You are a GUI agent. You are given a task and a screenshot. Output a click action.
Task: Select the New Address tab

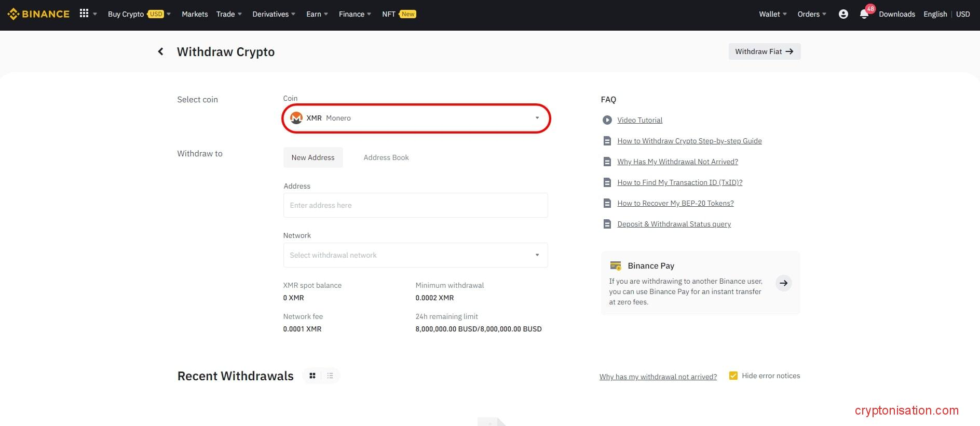click(x=313, y=157)
